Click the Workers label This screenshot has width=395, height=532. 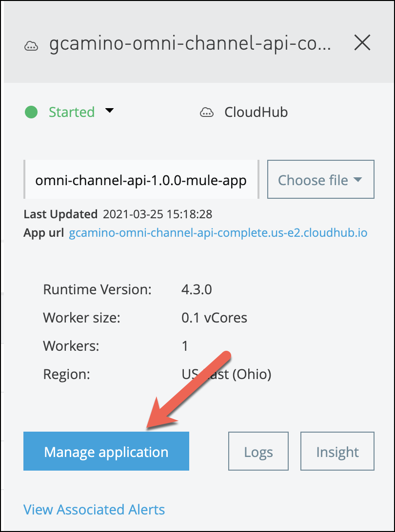[71, 346]
